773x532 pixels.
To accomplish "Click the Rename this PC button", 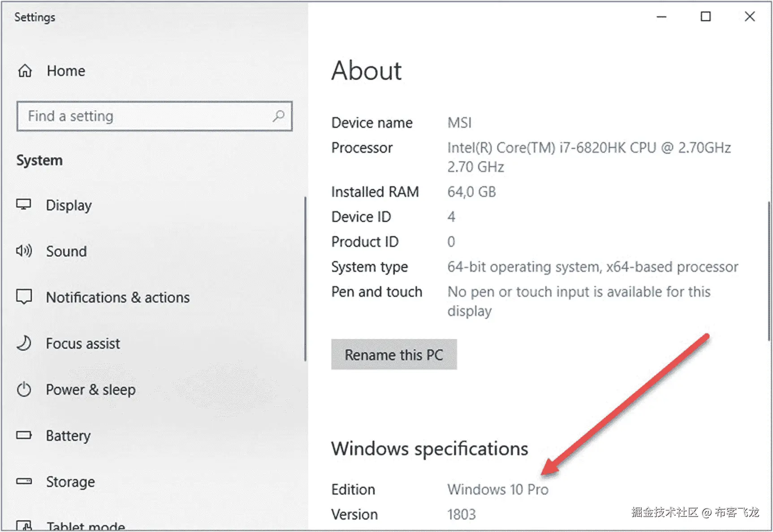I will point(394,355).
